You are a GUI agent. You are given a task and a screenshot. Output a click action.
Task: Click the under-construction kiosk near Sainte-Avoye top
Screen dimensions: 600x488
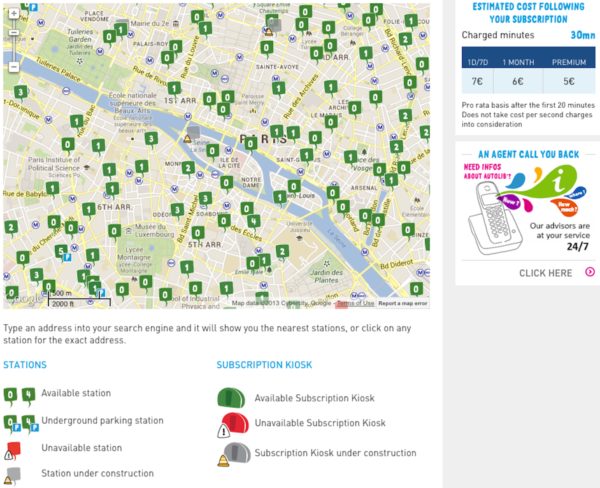point(272,26)
